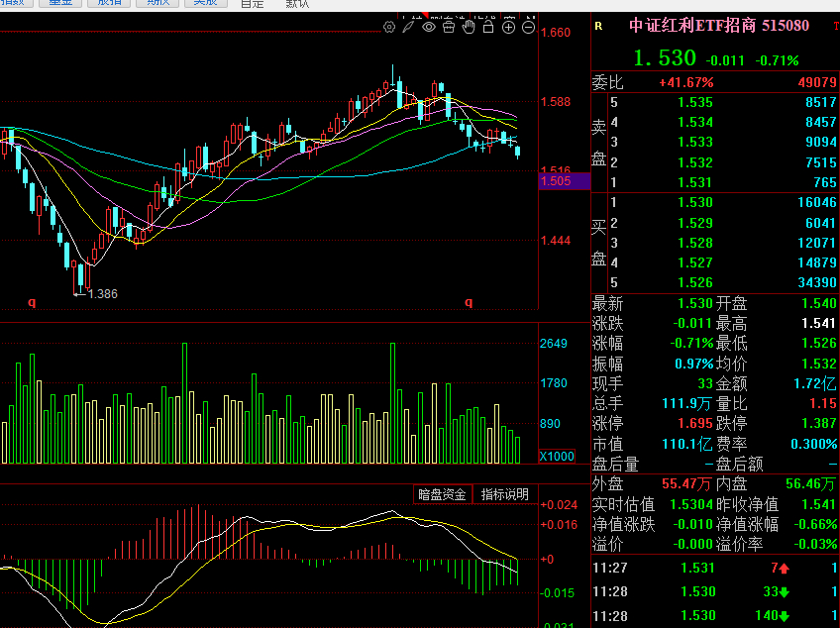The height and width of the screenshot is (628, 840).
Task: Click the 内盘 value 56.46万
Action: tap(810, 483)
